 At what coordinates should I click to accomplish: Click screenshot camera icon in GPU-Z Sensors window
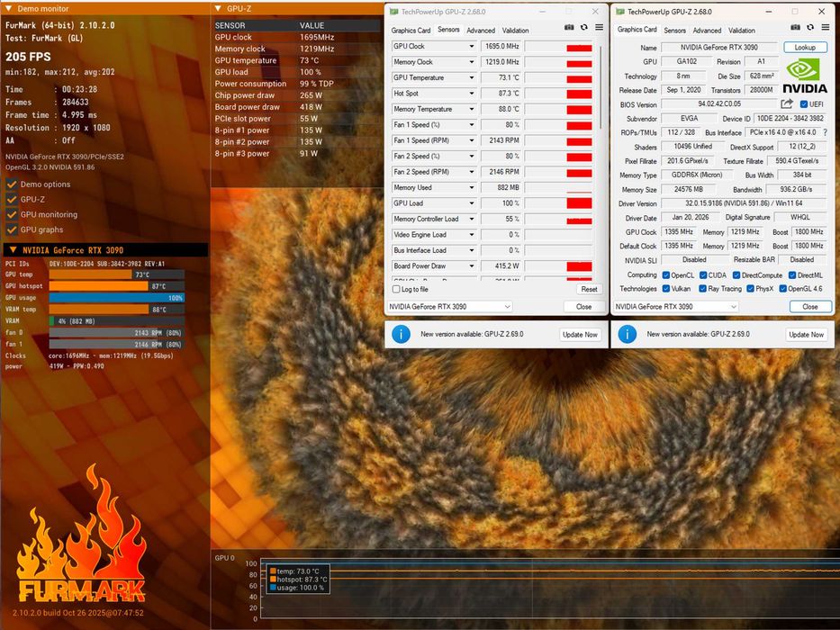[569, 27]
